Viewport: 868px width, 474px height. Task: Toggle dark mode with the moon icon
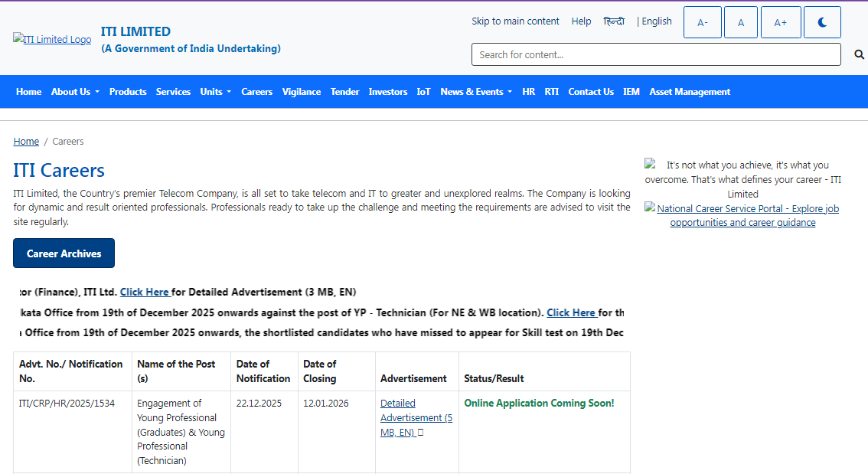(x=822, y=21)
